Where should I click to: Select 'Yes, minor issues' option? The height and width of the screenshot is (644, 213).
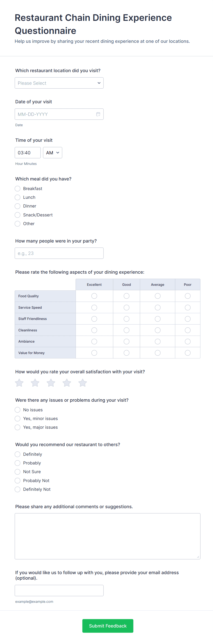pyautogui.click(x=17, y=418)
